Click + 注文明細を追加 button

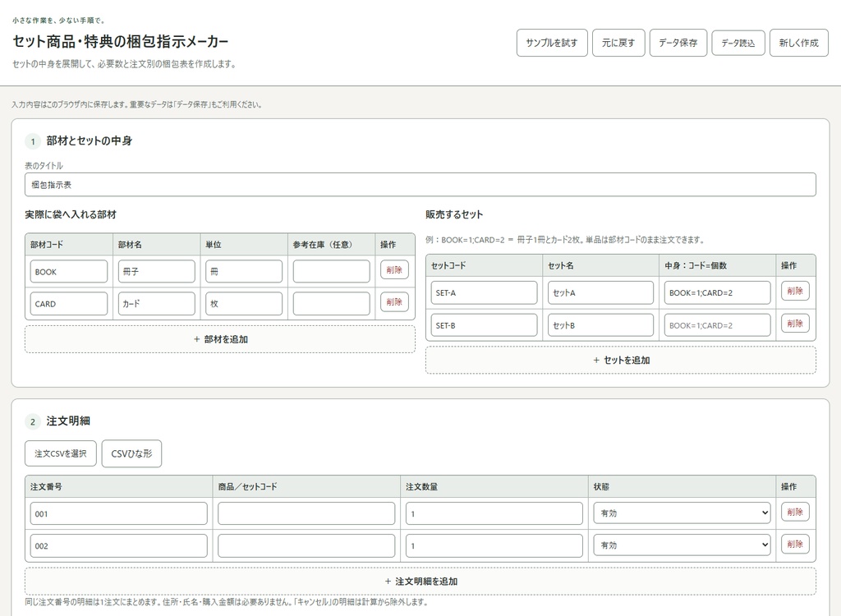(420, 582)
